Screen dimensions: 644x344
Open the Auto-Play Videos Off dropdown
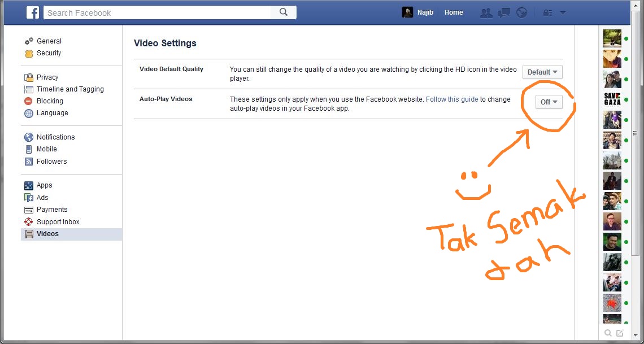[x=549, y=102]
